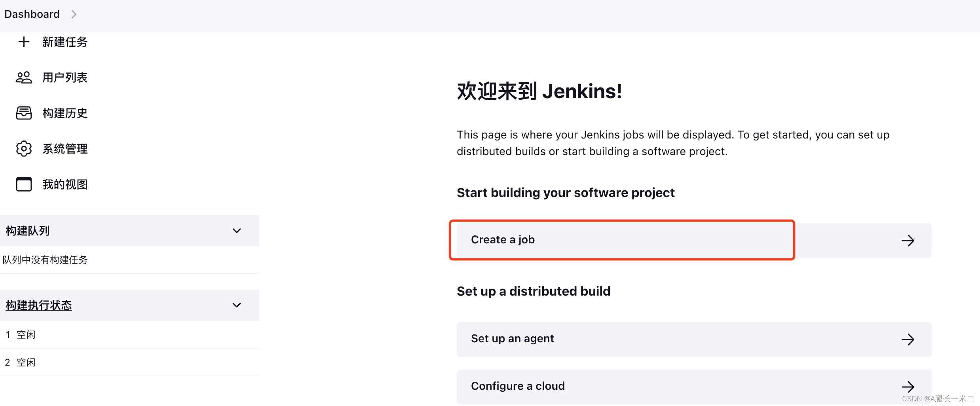This screenshot has height=406, width=980.
Task: Click the 队列中没有构建任务 message
Action: click(x=45, y=260)
